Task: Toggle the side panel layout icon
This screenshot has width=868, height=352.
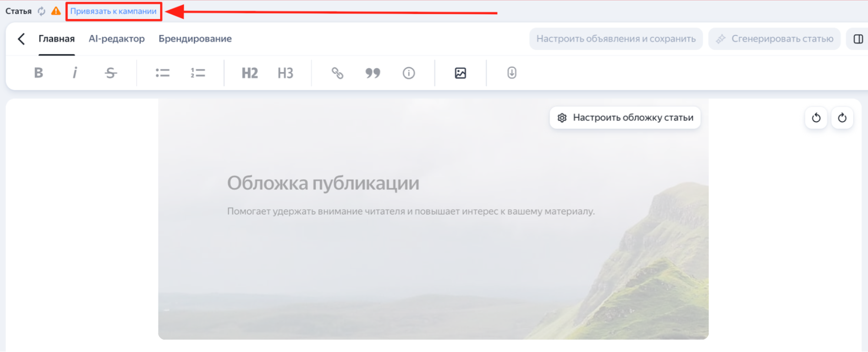Action: (858, 39)
